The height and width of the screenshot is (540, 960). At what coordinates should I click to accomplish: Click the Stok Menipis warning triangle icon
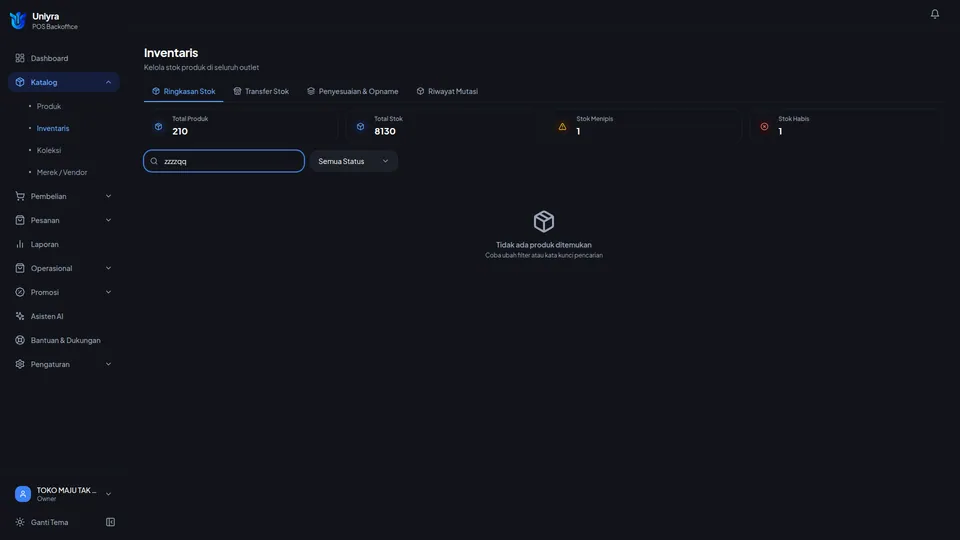[x=562, y=126]
